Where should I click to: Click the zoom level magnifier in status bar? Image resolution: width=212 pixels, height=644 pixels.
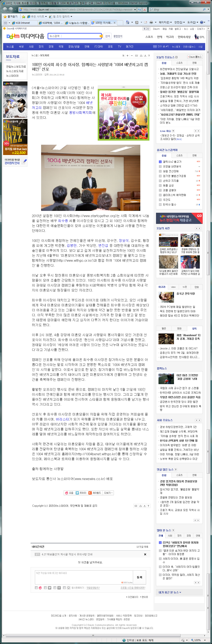[x=192, y=640]
